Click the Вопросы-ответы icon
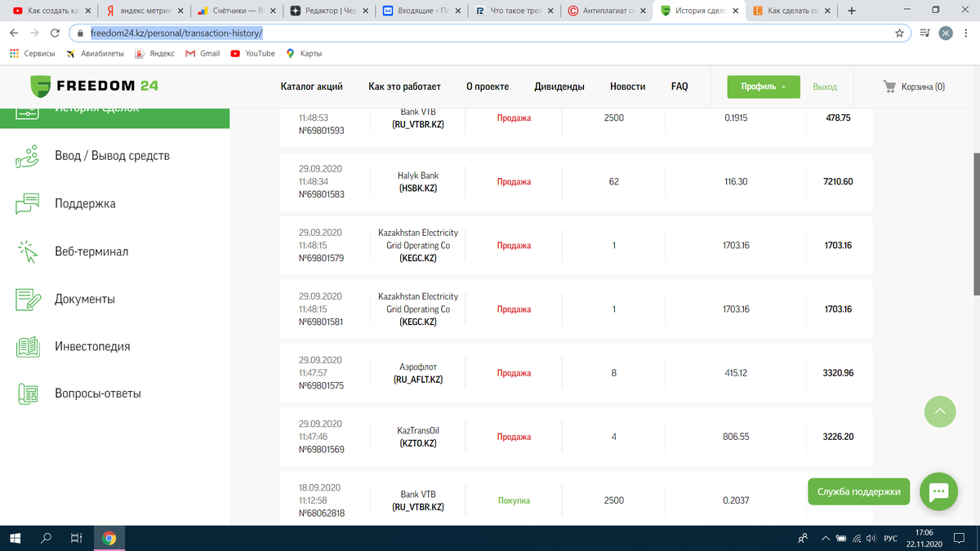 [29, 394]
